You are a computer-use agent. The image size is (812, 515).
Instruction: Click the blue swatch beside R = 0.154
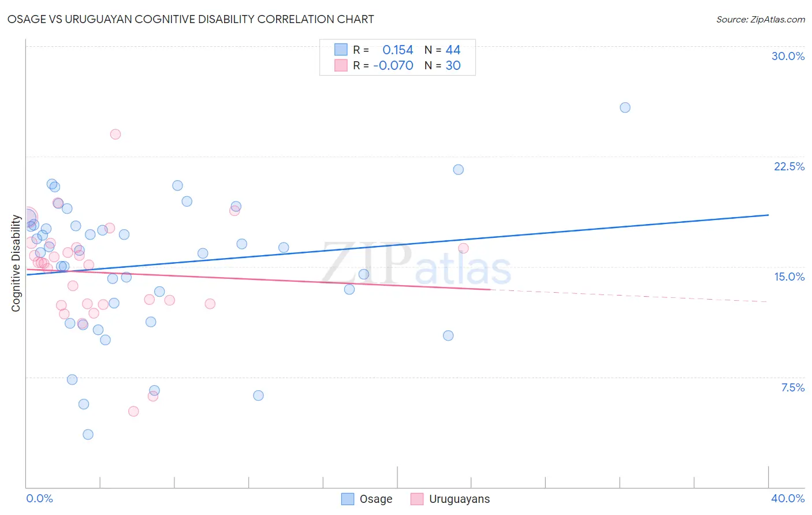click(x=341, y=50)
